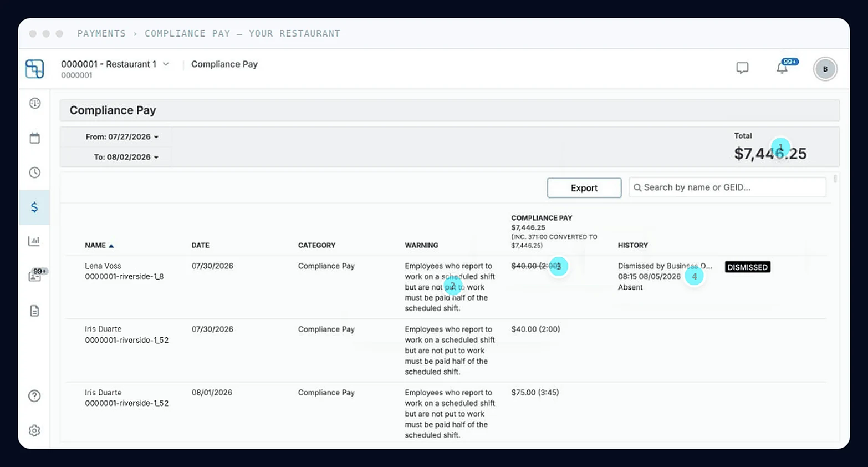Select Iris Duarte's 07/30/2026 row name
The width and height of the screenshot is (868, 467).
pyautogui.click(x=103, y=329)
